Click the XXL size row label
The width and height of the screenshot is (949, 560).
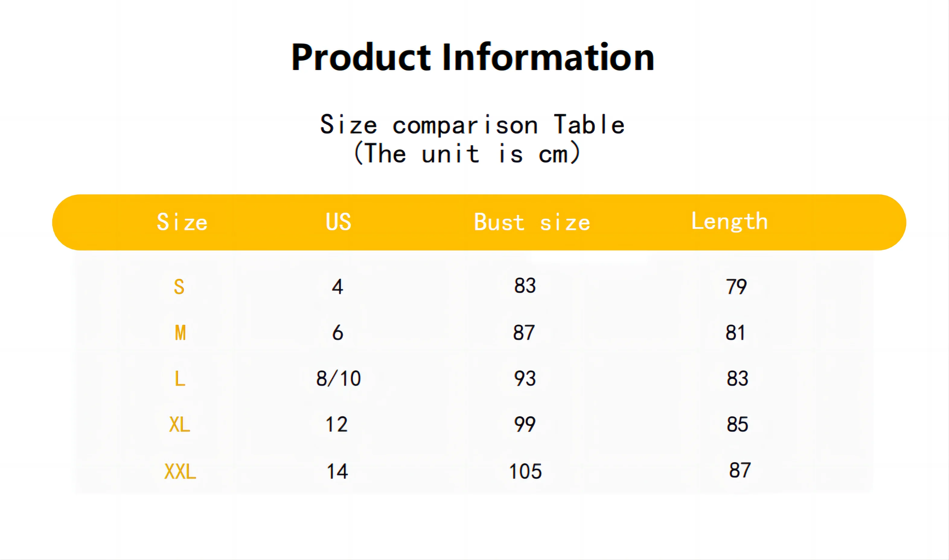180,471
